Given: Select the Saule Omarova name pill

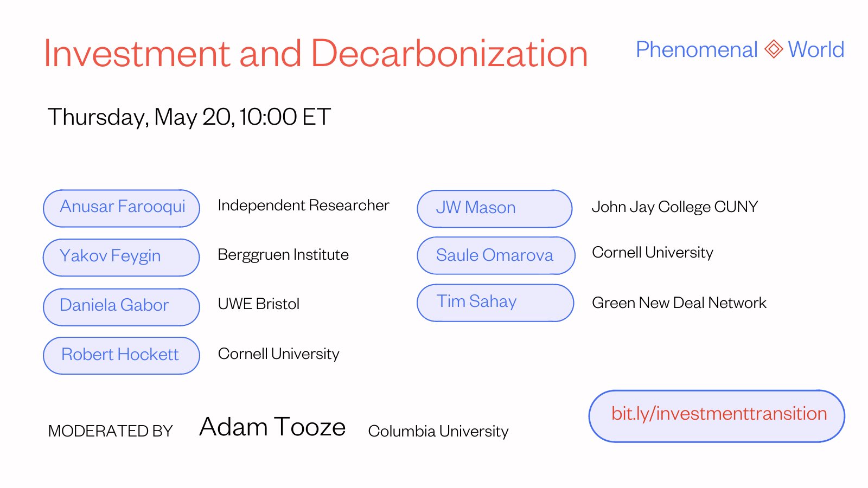Looking at the screenshot, I should pyautogui.click(x=496, y=255).
